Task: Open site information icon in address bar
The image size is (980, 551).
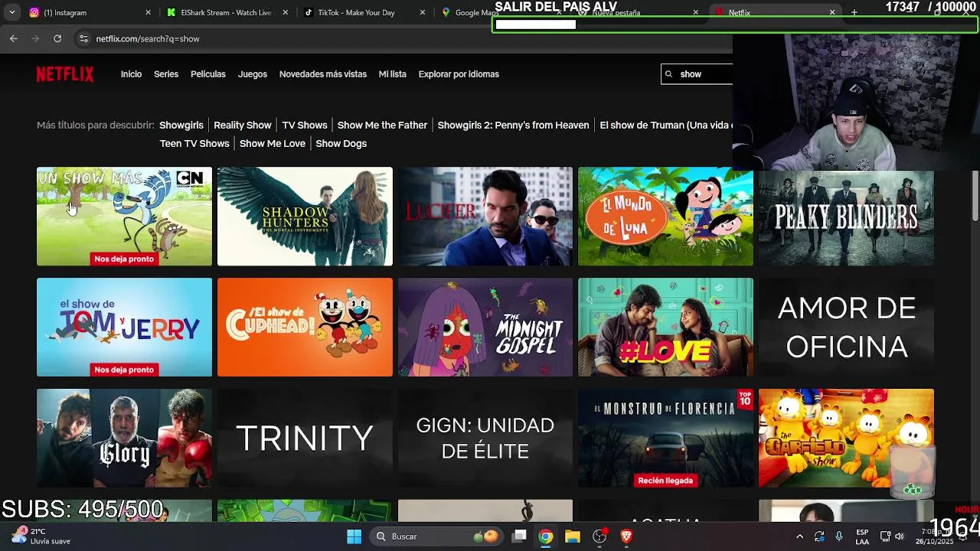Action: 84,38
